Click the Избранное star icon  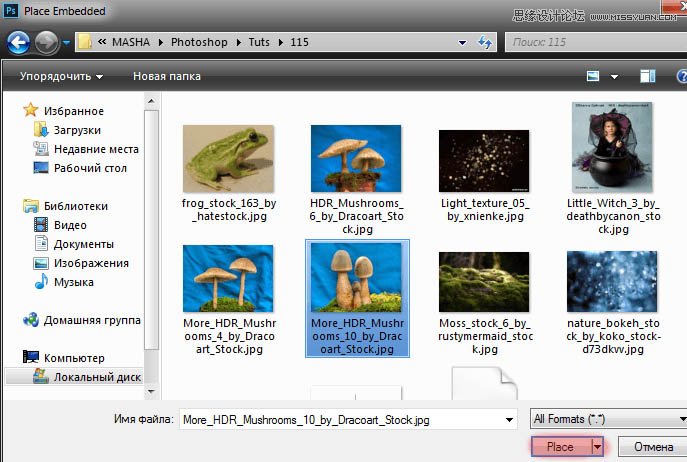pyautogui.click(x=31, y=110)
